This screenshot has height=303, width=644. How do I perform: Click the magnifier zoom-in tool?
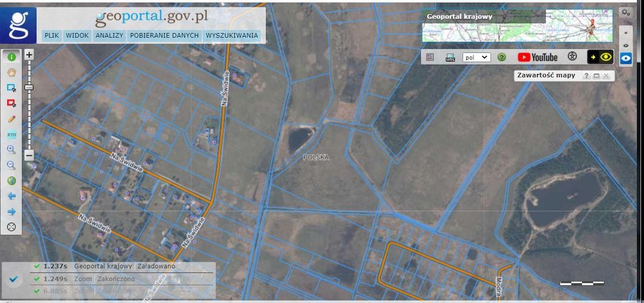pos(11,149)
